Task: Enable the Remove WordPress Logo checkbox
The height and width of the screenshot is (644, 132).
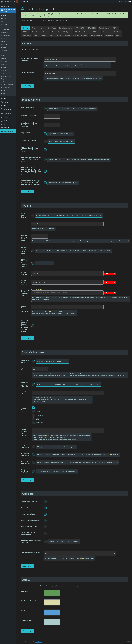Action: (45, 502)
